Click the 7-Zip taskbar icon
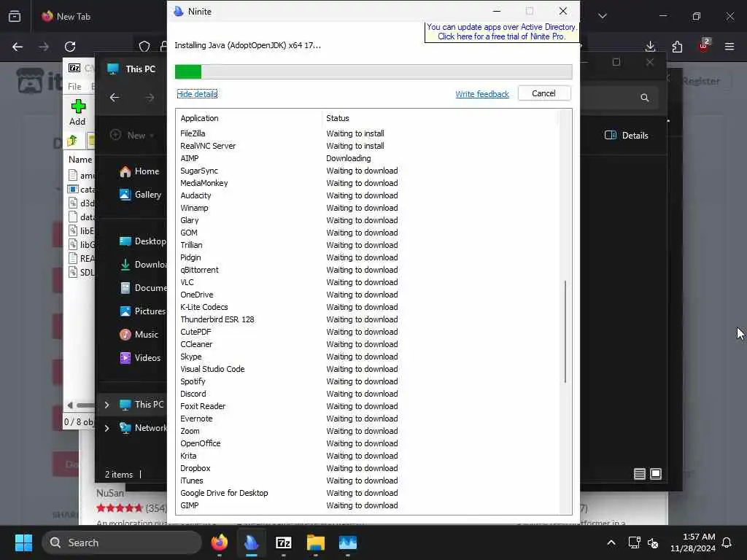 pyautogui.click(x=284, y=542)
